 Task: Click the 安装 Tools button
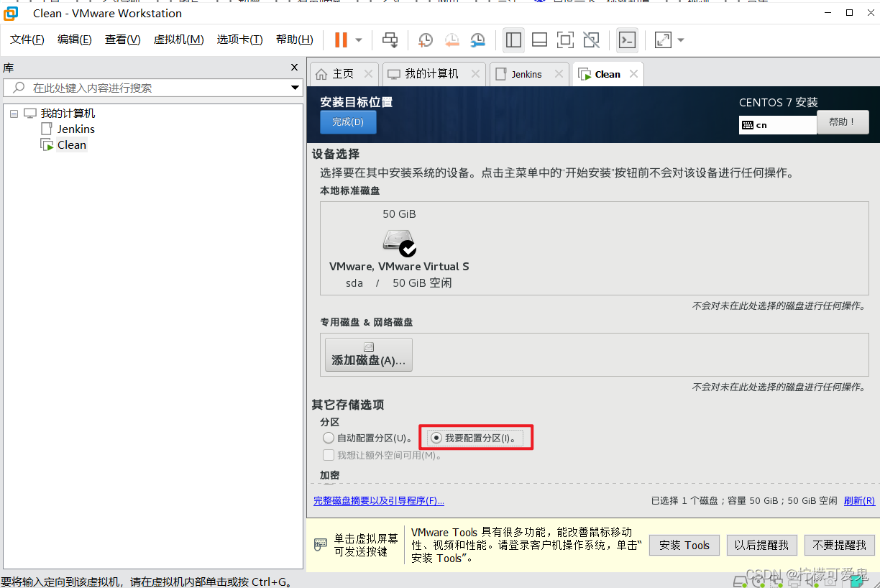pos(684,545)
